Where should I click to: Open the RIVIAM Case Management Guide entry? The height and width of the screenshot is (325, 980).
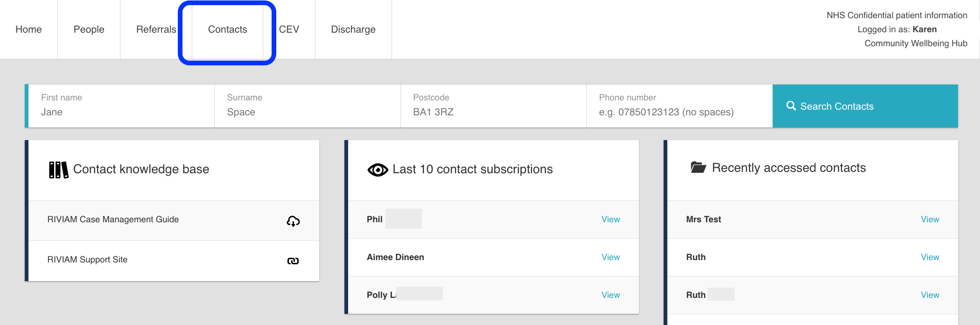click(x=113, y=219)
